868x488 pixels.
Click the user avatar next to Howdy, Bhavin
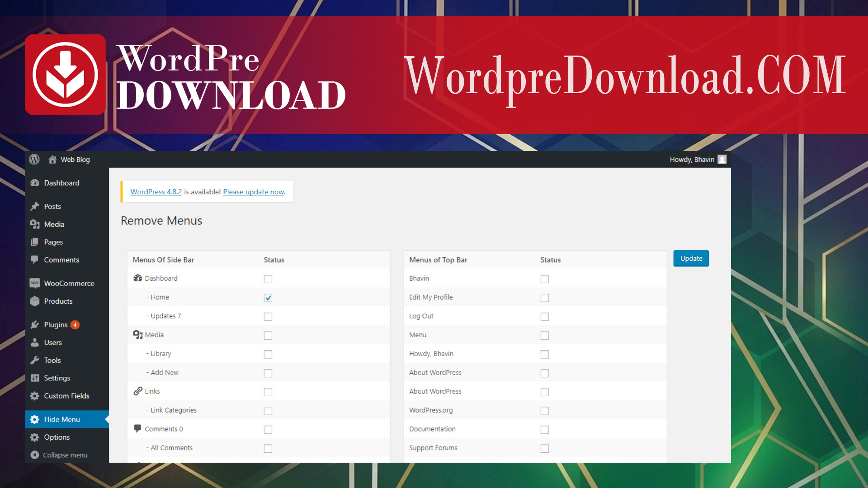pos(722,160)
